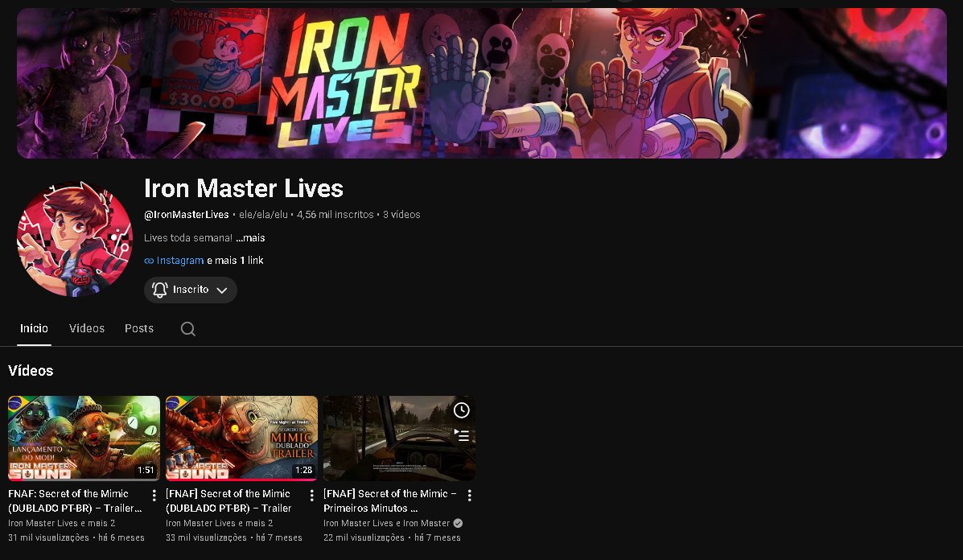Switch to the Posts tab
Image resolution: width=963 pixels, height=560 pixels.
coord(139,328)
